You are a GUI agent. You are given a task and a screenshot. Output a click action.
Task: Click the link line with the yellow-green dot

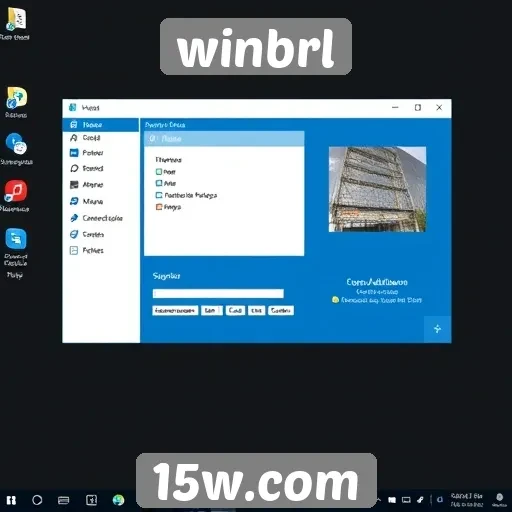click(377, 300)
